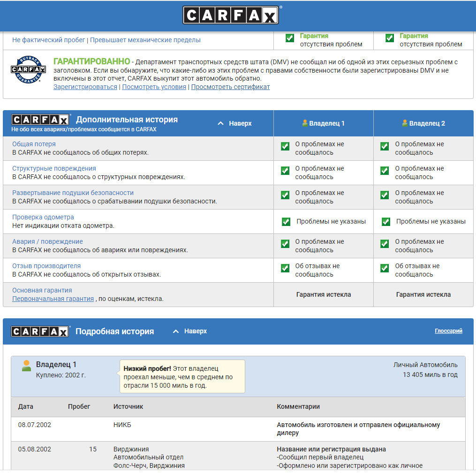Click Общая потеря checkmark for Владелец 1
This screenshot has height=473, width=476.
285,146
